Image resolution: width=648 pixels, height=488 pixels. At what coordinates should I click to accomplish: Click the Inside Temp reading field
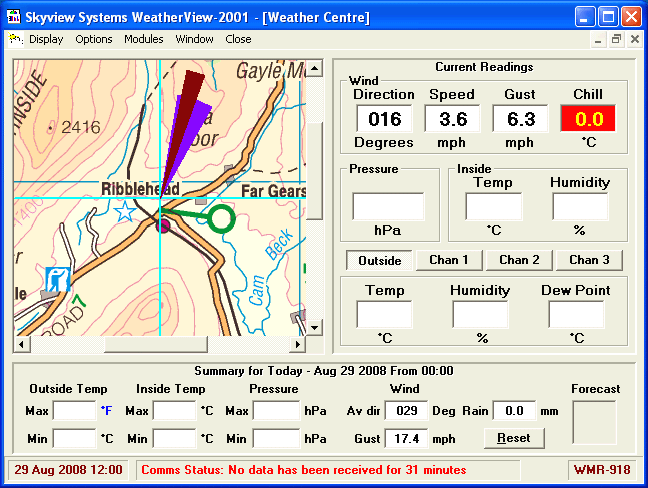click(494, 206)
